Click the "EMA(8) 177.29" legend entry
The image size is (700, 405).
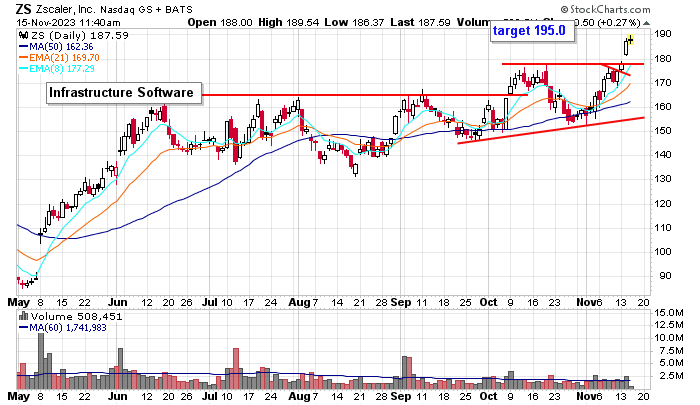coord(62,69)
